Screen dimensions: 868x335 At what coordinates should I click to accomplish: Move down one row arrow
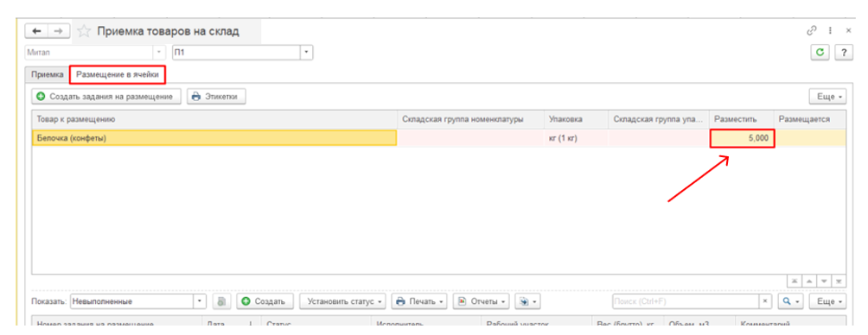coord(825,281)
